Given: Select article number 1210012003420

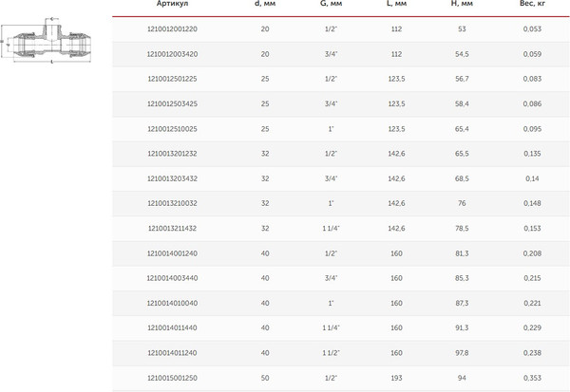Looking at the screenshot, I should click(172, 54).
